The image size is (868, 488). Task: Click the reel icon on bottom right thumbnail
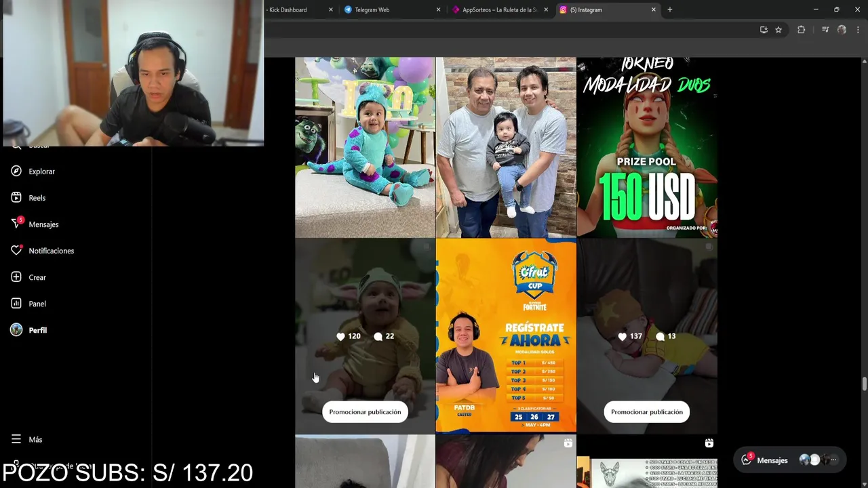point(709,443)
